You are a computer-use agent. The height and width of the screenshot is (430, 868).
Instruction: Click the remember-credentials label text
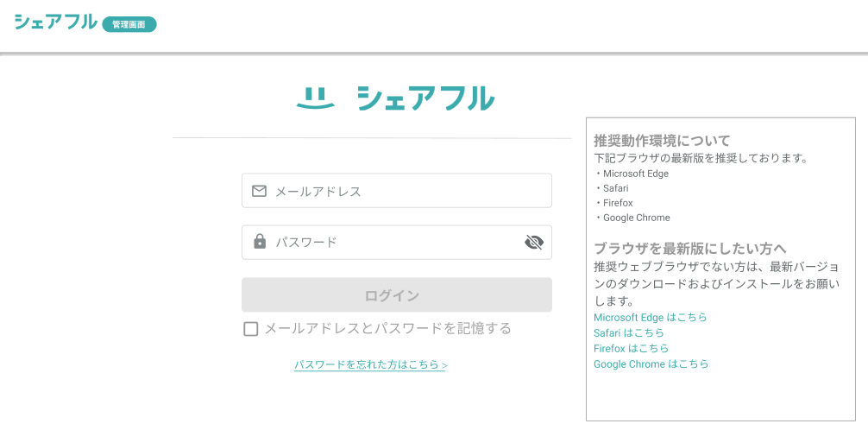click(x=387, y=329)
